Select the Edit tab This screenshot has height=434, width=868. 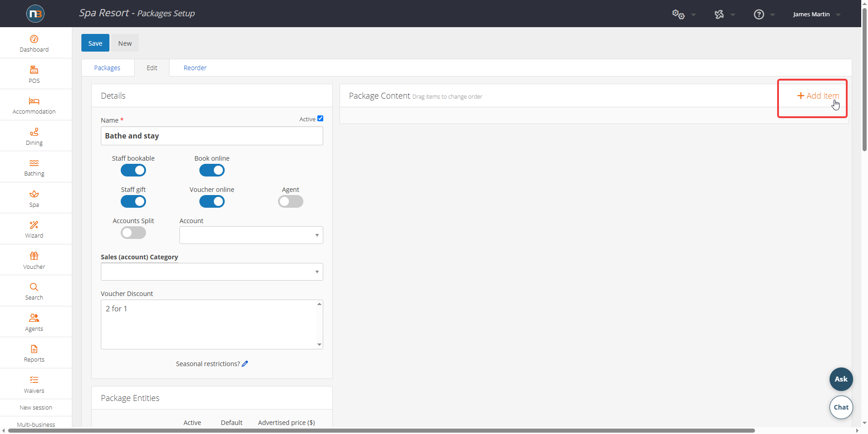(152, 68)
